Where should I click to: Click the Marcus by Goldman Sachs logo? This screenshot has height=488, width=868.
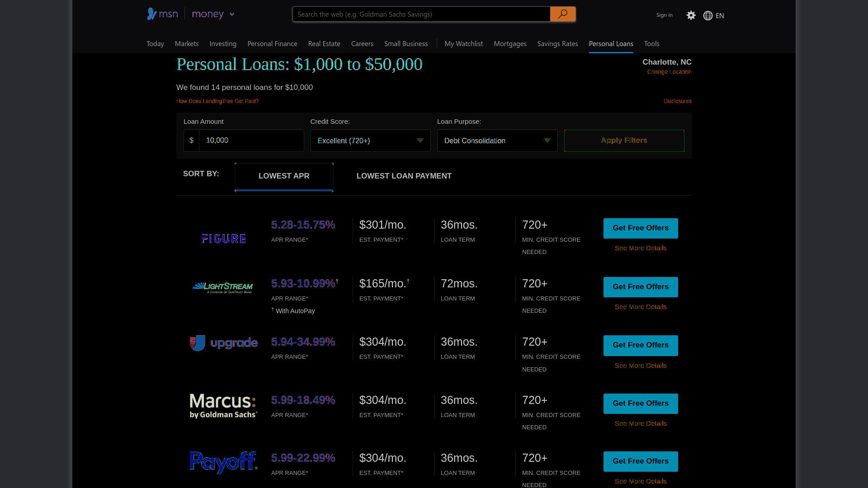pos(224,406)
